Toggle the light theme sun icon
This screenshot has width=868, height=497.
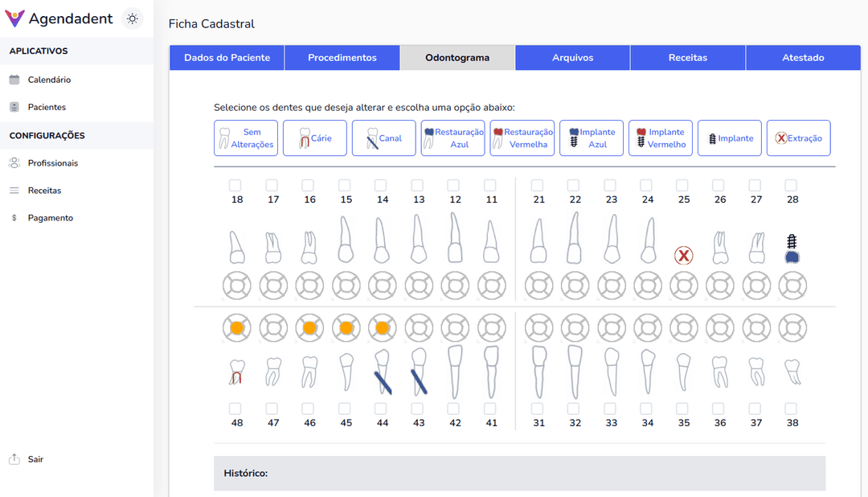(x=132, y=18)
